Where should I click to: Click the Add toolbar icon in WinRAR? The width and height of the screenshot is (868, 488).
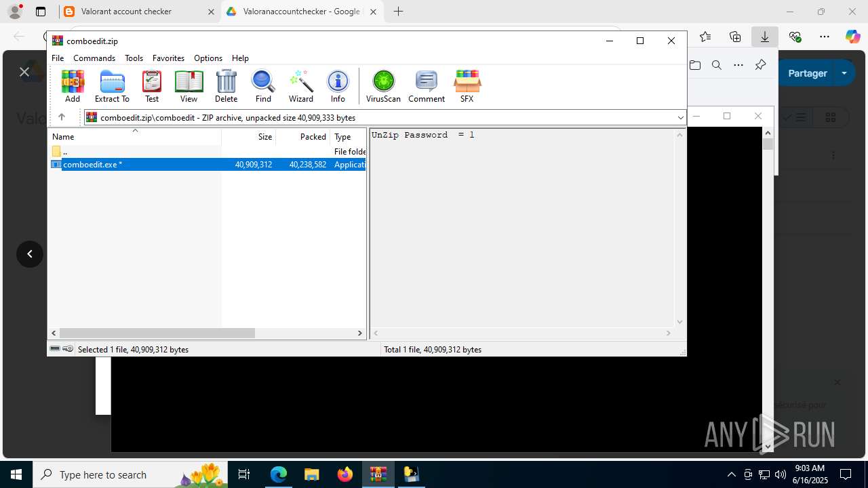click(x=73, y=86)
